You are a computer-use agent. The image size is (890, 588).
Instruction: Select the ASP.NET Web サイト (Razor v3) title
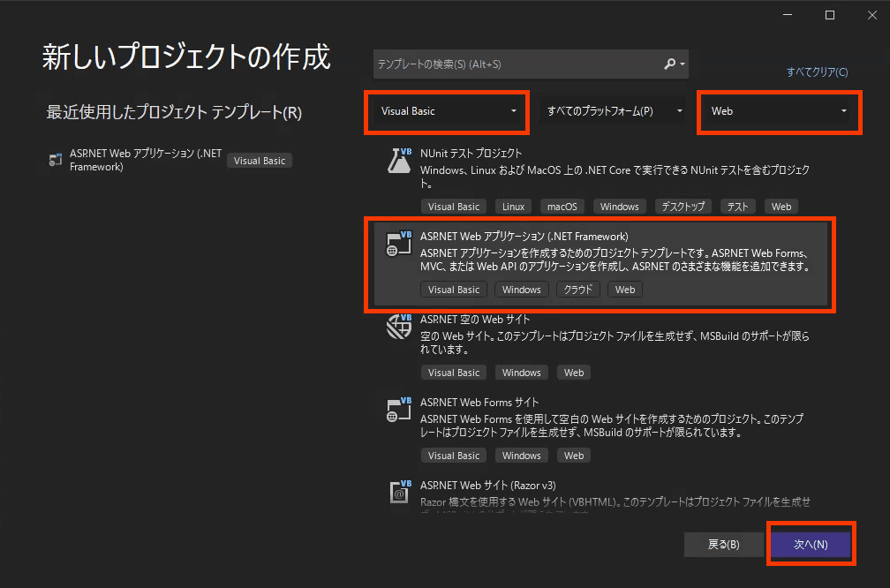click(x=487, y=486)
